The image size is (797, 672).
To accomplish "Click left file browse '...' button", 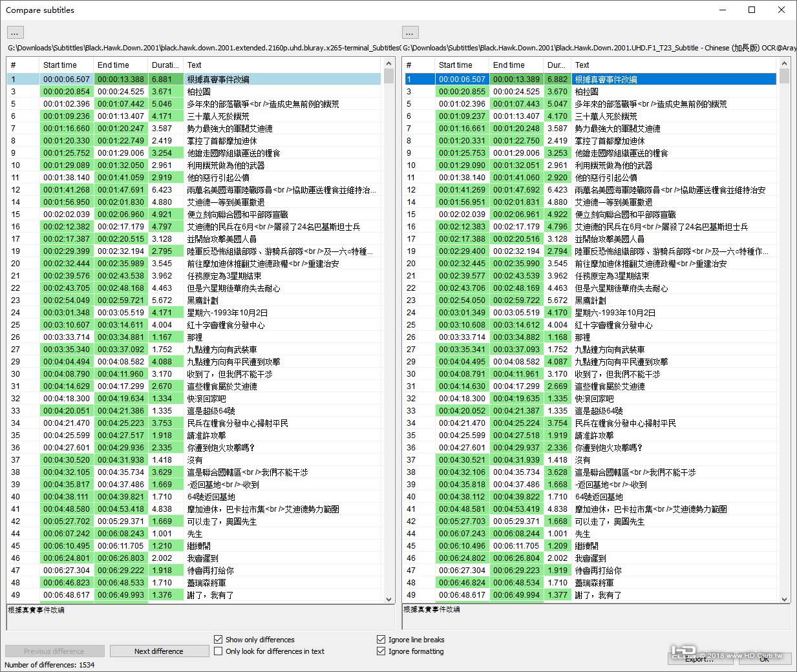I will pyautogui.click(x=16, y=32).
